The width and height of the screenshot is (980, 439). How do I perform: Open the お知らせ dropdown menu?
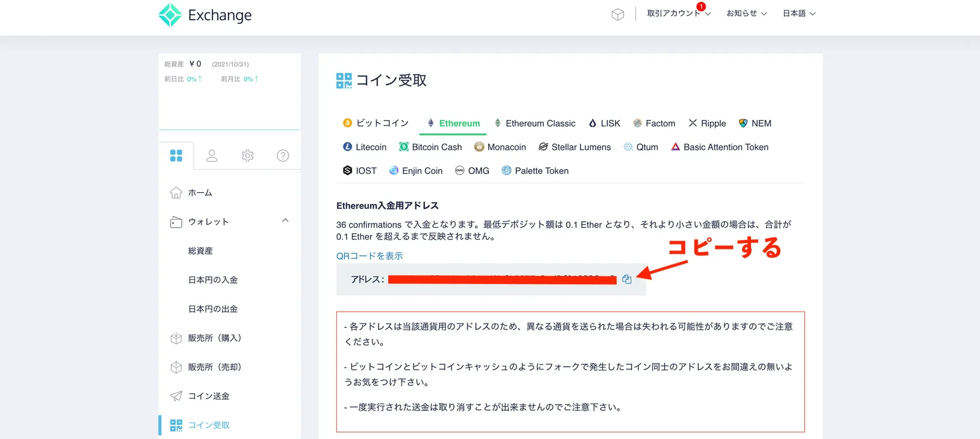[747, 13]
